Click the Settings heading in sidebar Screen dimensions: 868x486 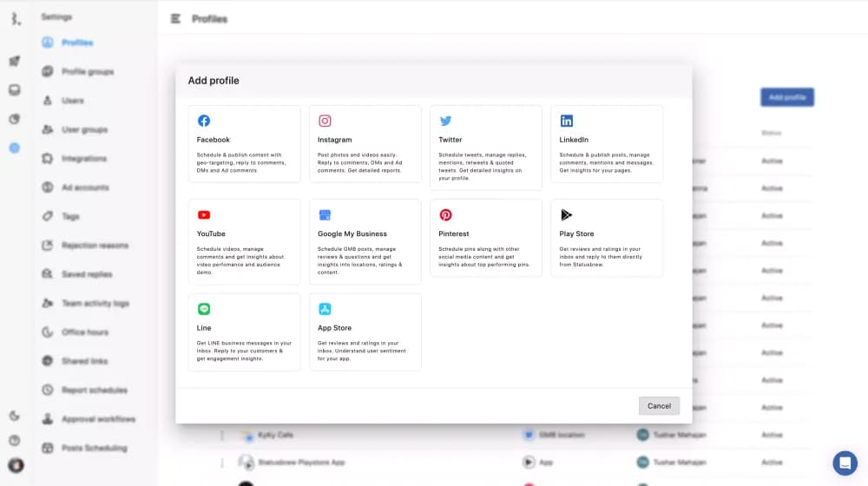tap(56, 16)
